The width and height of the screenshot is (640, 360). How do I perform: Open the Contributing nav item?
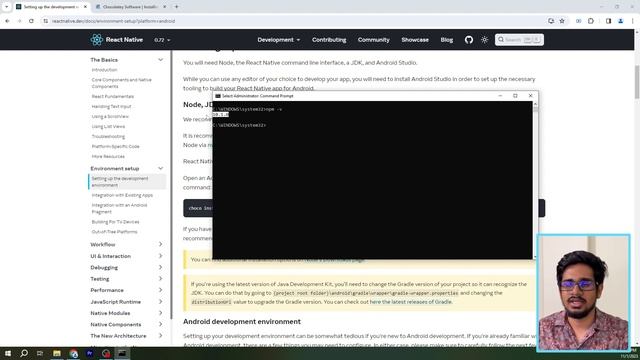(x=329, y=40)
